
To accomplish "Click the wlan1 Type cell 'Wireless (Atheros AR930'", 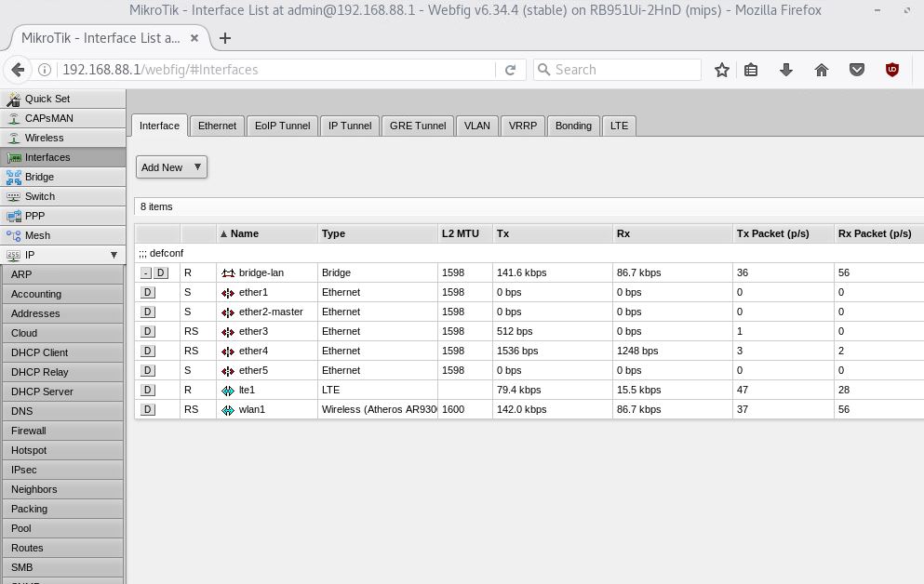I will pyautogui.click(x=379, y=409).
